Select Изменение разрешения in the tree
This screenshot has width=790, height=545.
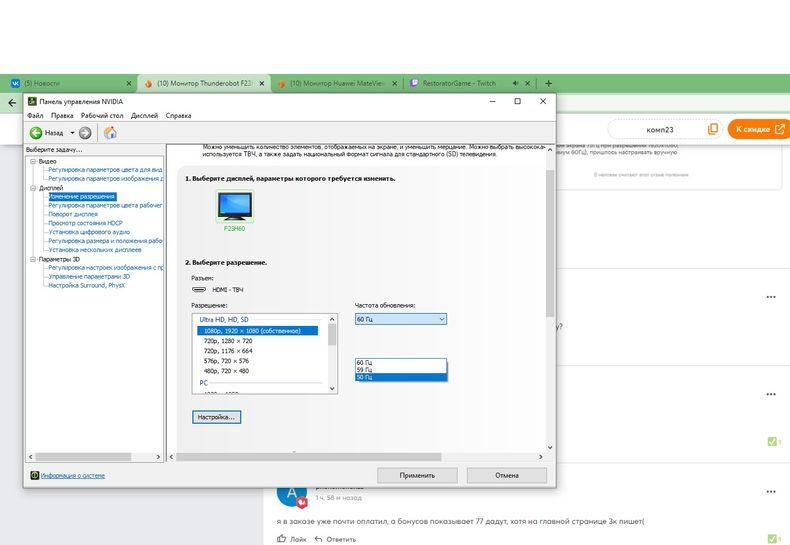82,196
